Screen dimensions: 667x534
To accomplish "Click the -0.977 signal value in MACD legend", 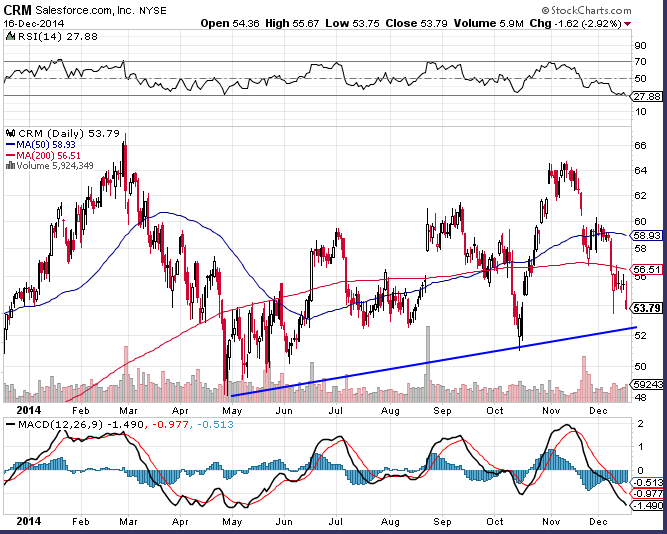I will pyautogui.click(x=171, y=425).
